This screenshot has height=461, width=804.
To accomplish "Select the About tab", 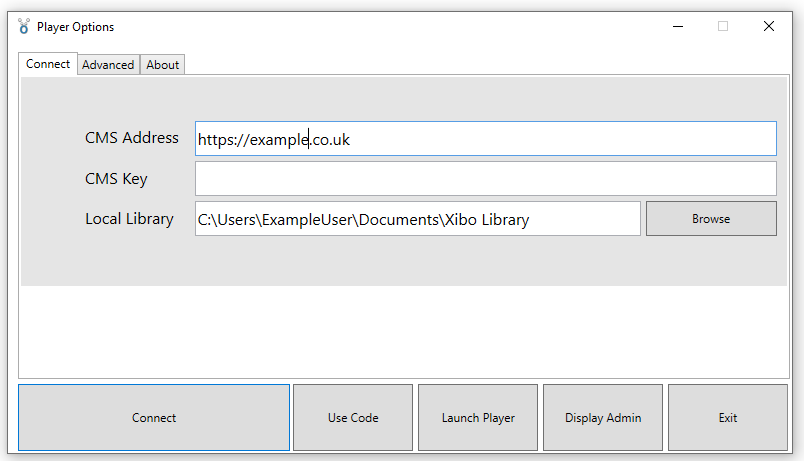I will tap(163, 65).
